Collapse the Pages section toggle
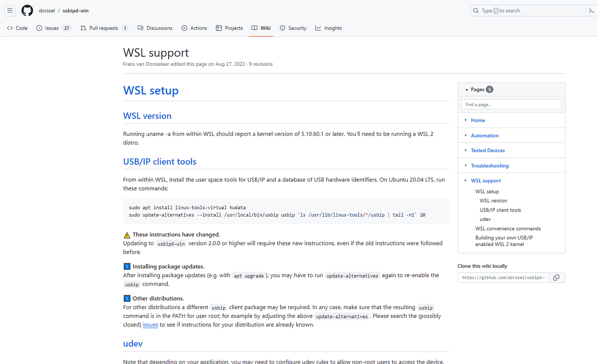597x364 pixels. 467,89
